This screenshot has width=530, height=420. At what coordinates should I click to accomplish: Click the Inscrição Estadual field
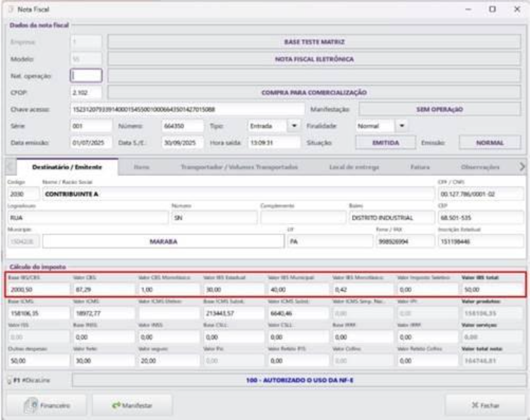pos(481,241)
